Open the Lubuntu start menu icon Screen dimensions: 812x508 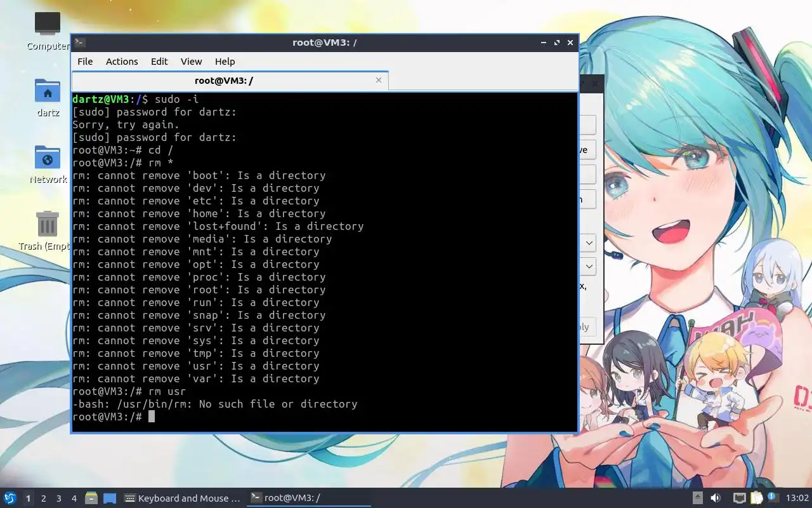tap(10, 498)
